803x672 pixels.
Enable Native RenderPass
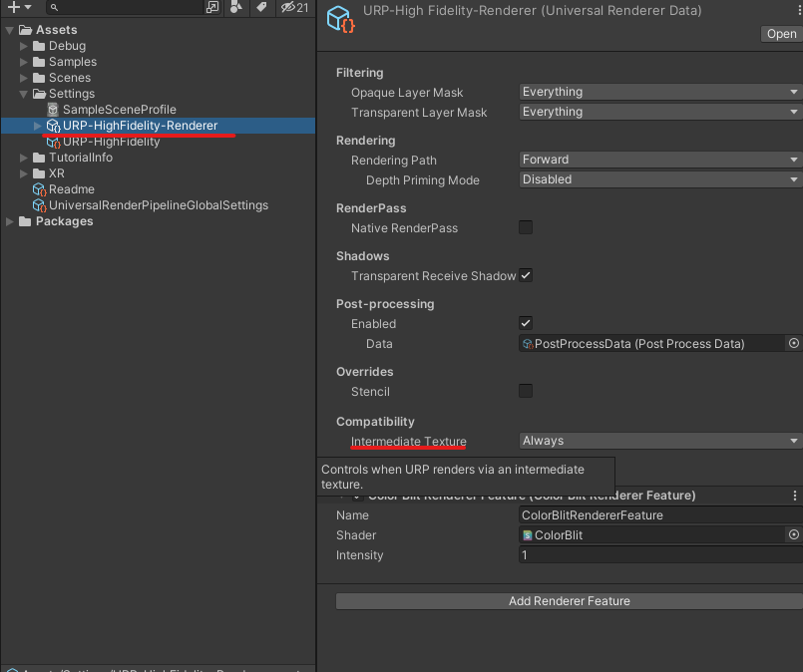click(526, 227)
